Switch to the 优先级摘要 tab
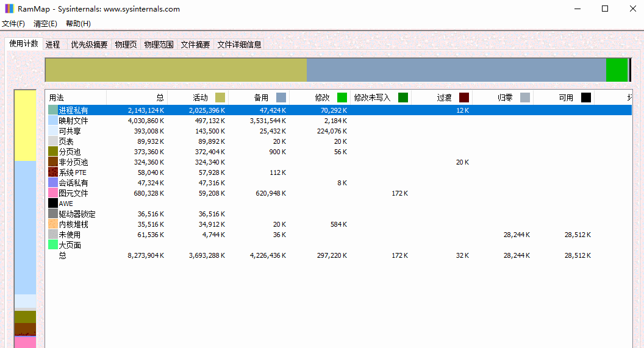 click(x=89, y=44)
